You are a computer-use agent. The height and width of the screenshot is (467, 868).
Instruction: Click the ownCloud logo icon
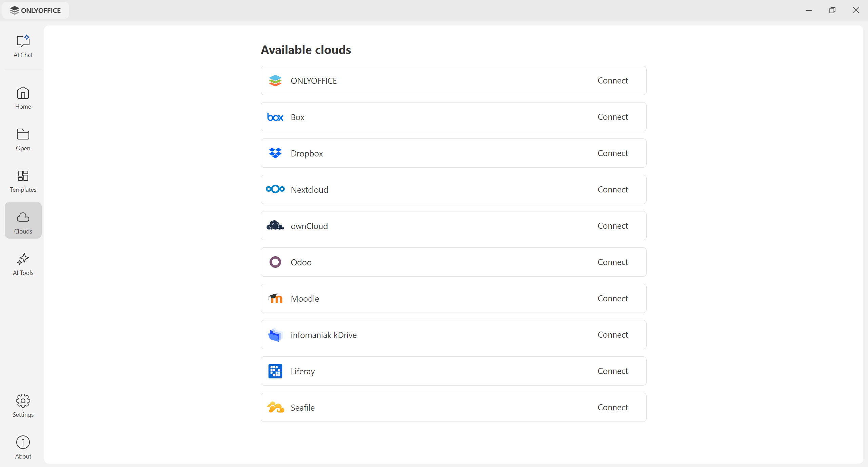click(275, 225)
